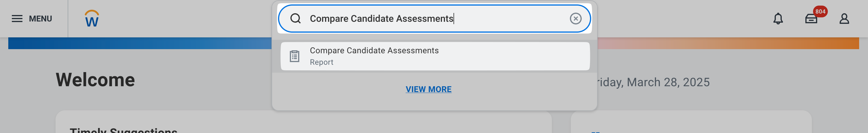Click the 804 unread badge

[x=820, y=11]
